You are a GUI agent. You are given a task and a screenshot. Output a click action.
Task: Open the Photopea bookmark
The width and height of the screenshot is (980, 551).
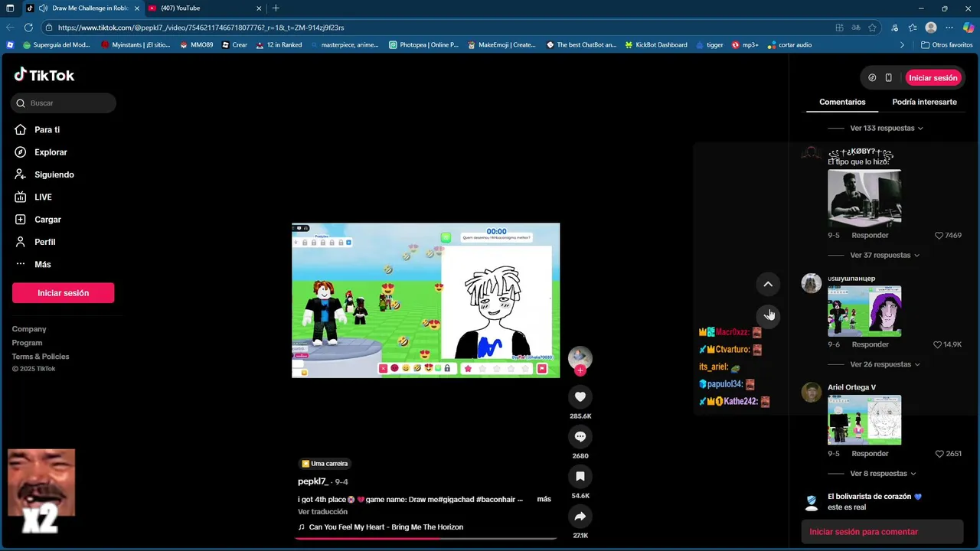click(x=423, y=44)
